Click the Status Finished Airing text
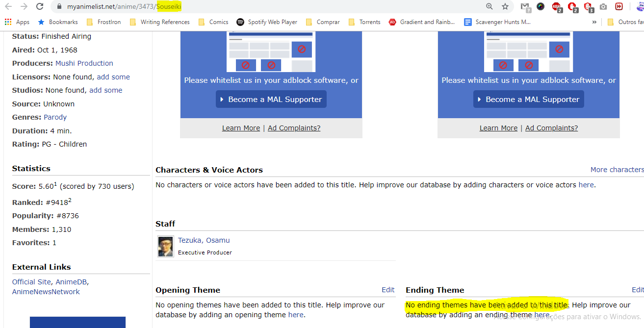Image resolution: width=644 pixels, height=328 pixels. pyautogui.click(x=52, y=36)
